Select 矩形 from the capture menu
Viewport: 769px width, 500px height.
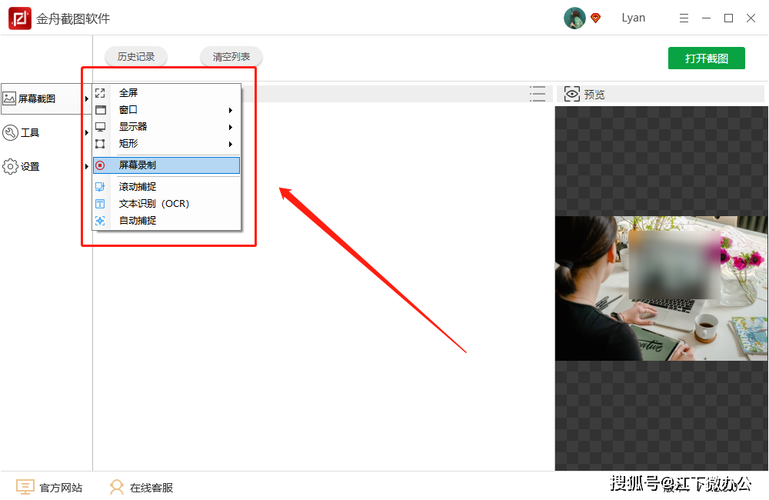[167, 144]
